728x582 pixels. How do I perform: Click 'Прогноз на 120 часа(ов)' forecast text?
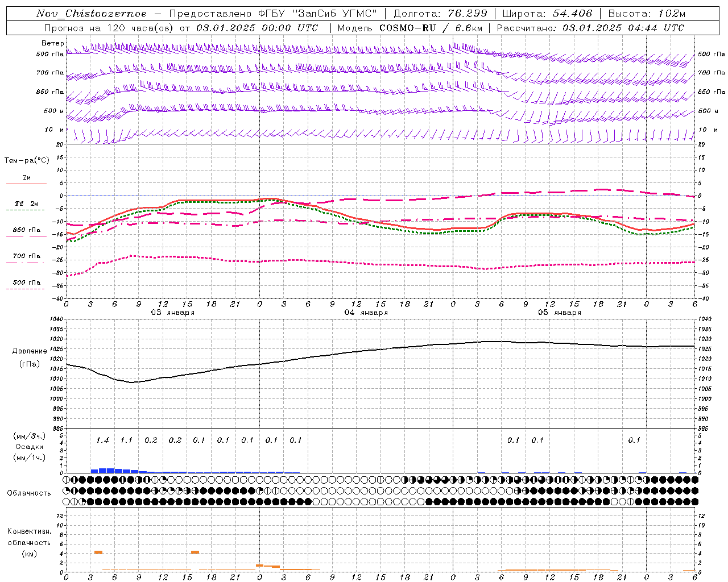point(109,28)
